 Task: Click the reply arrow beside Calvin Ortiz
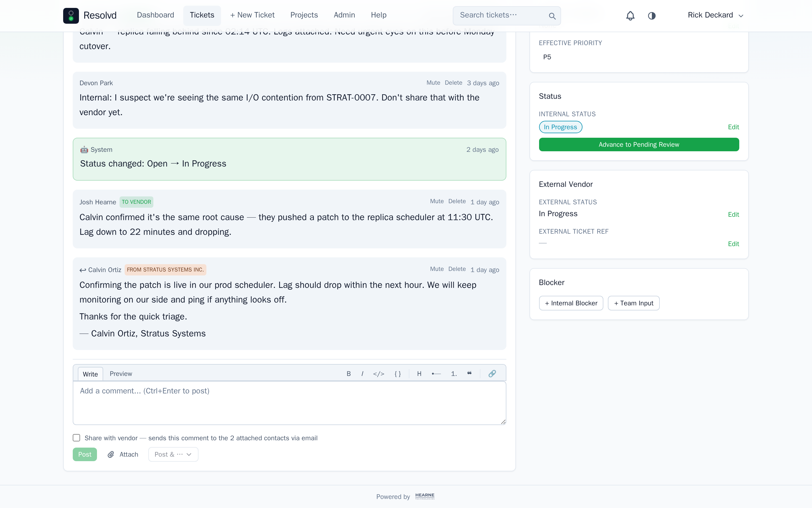[x=83, y=270]
